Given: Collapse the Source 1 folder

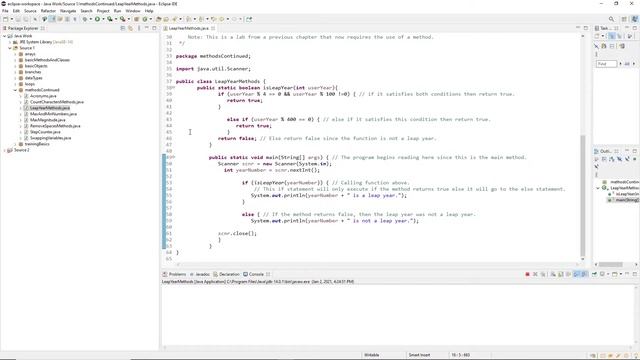Looking at the screenshot, I should [10, 48].
